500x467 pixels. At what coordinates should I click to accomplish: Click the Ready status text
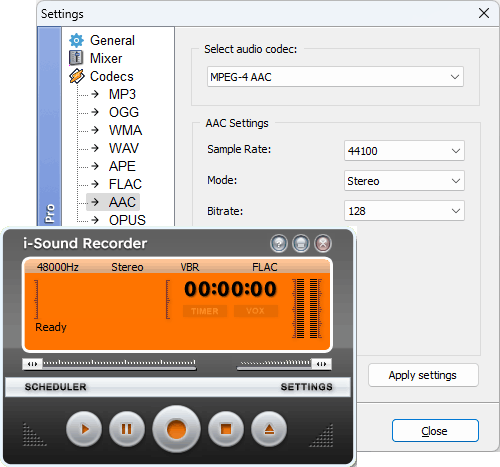51,327
